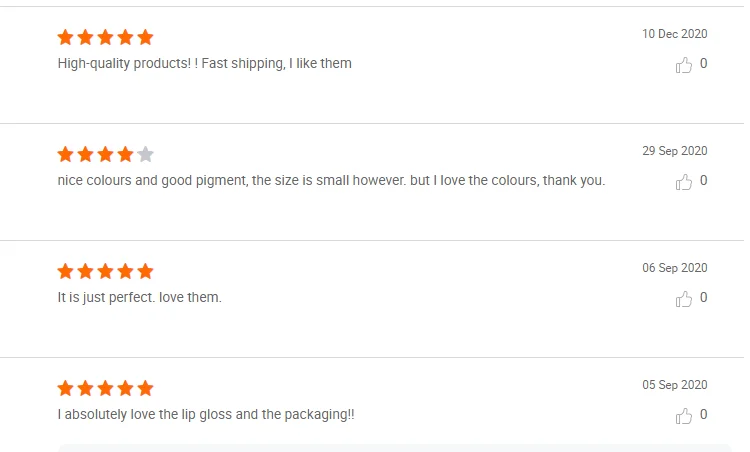The height and width of the screenshot is (452, 750).
Task: Click the date '05 Sep 2020'
Action: [674, 385]
